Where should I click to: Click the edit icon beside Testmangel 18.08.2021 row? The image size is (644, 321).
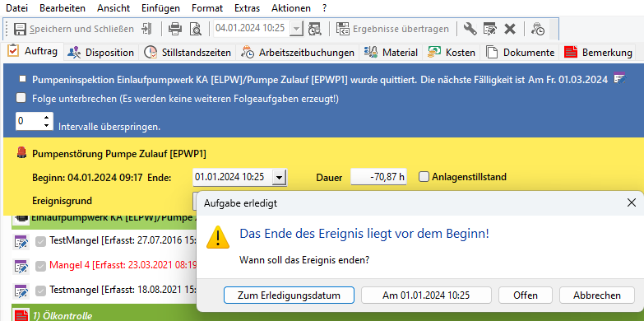(x=21, y=291)
